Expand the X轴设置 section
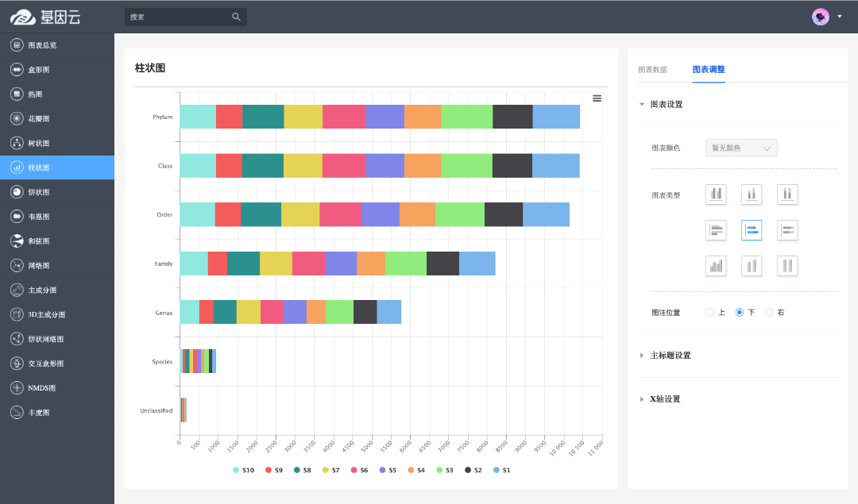 (665, 399)
